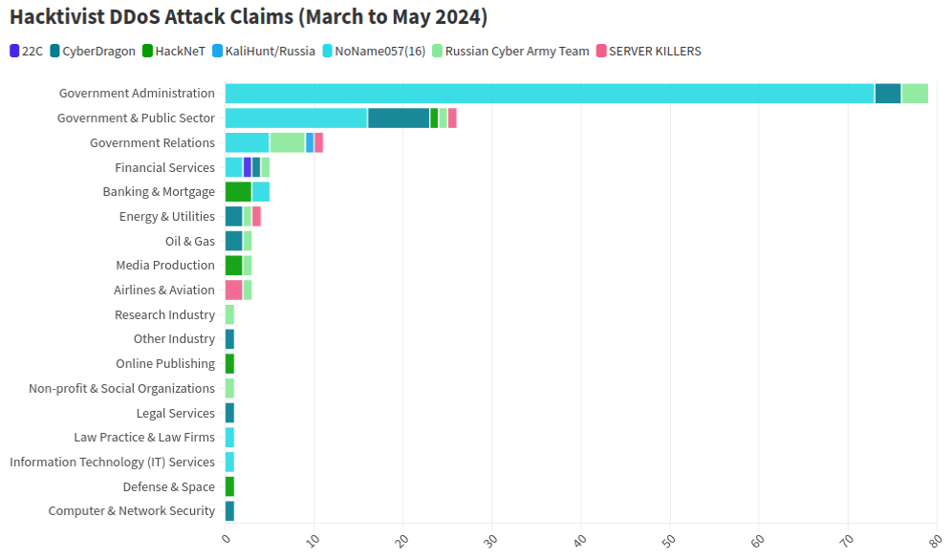Click Russian Cyber Army segment in Government Relations
The height and width of the screenshot is (560, 952).
(x=287, y=142)
